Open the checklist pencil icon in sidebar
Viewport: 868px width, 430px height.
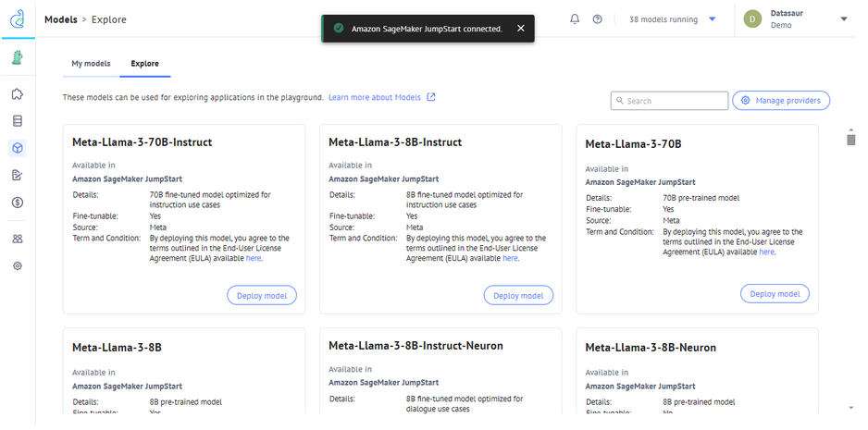coord(18,175)
